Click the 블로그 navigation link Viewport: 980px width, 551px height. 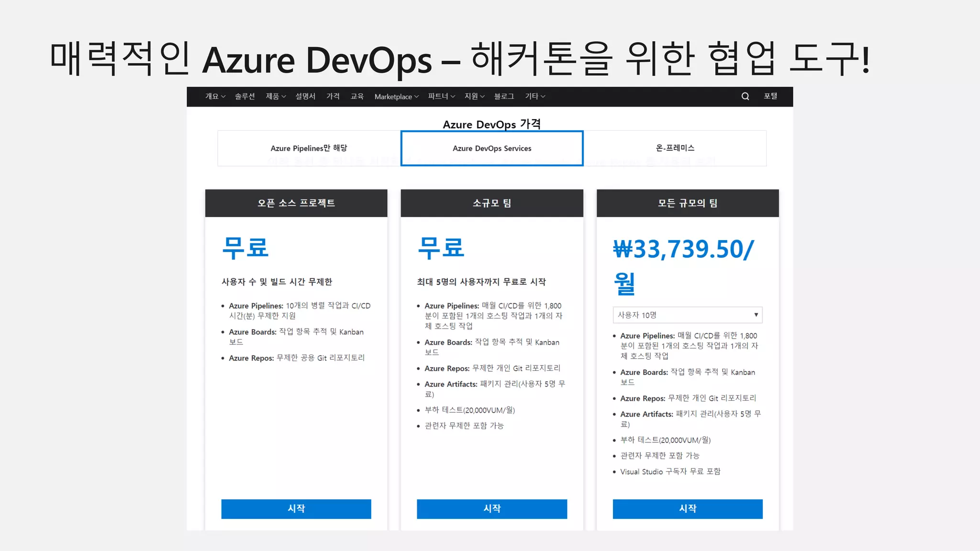pyautogui.click(x=504, y=96)
